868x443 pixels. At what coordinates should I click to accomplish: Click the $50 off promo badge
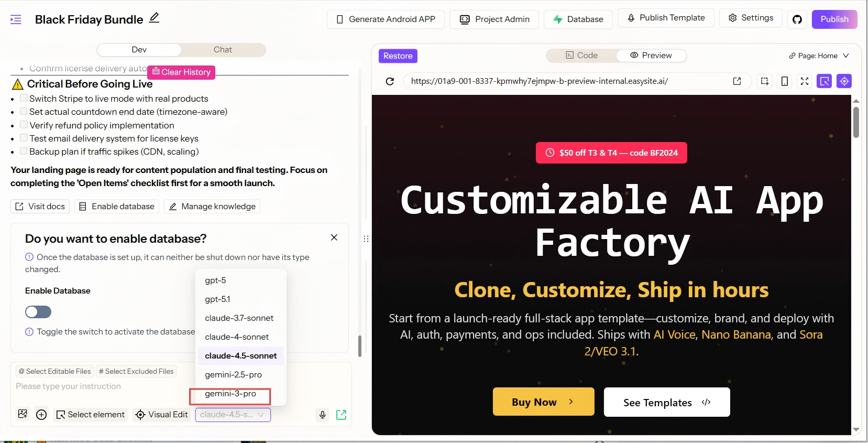(x=611, y=153)
